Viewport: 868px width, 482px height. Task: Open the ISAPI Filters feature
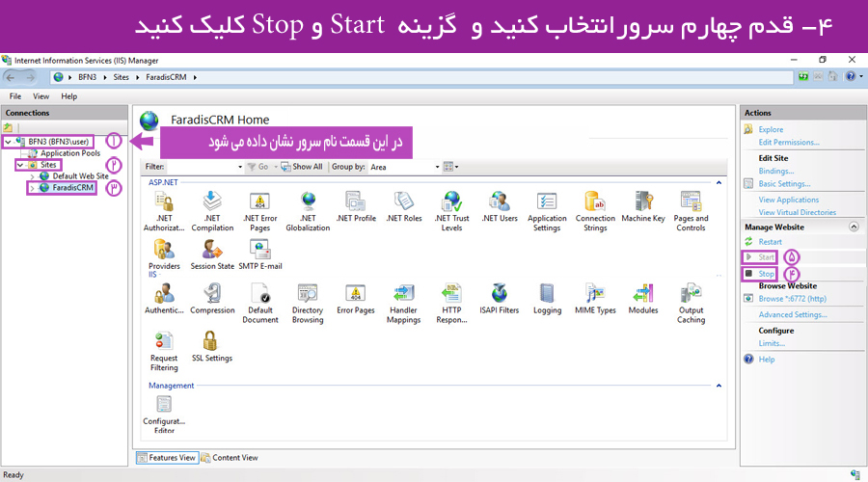pos(500,299)
